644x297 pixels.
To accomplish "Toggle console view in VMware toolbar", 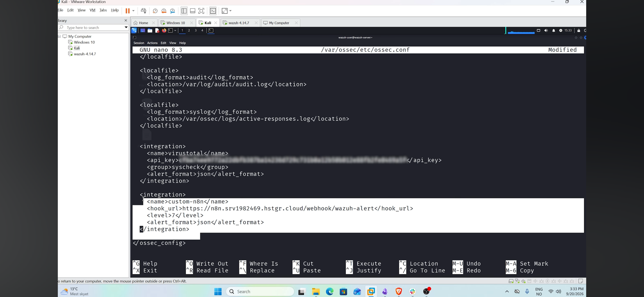I will point(213,11).
